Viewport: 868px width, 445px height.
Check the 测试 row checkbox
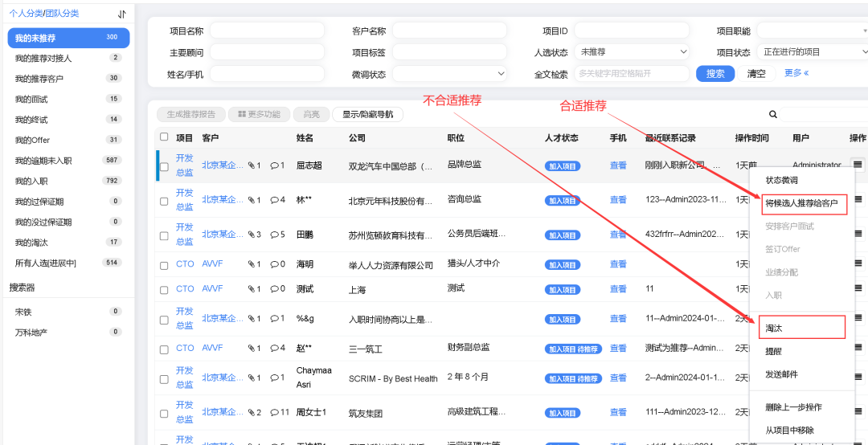point(164,290)
